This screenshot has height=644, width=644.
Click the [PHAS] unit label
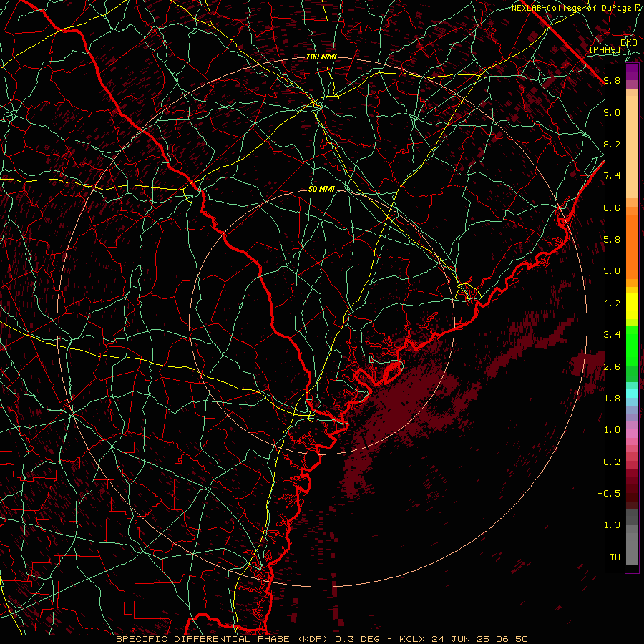[x=605, y=50]
